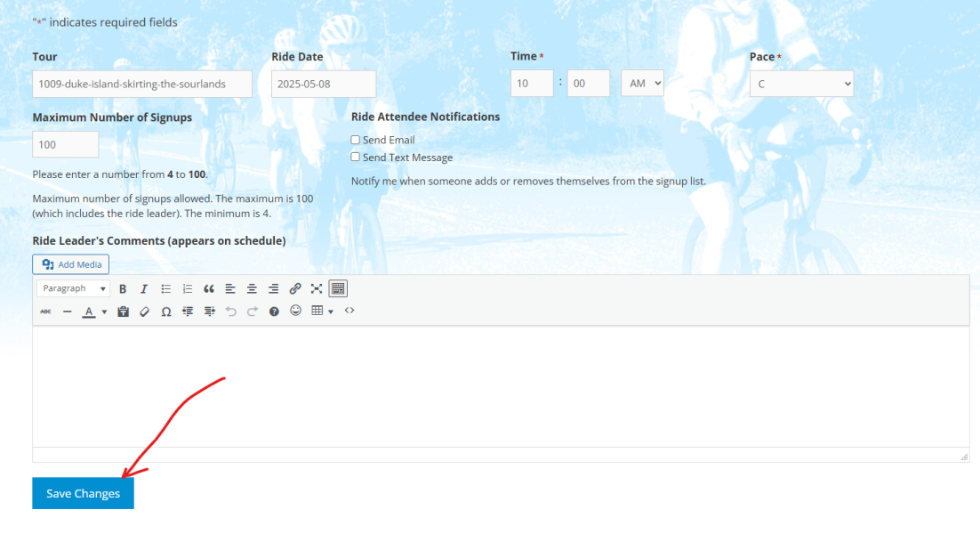Screen dimensions: 980x534
Task: Expand the Pace dropdown
Action: tap(801, 84)
